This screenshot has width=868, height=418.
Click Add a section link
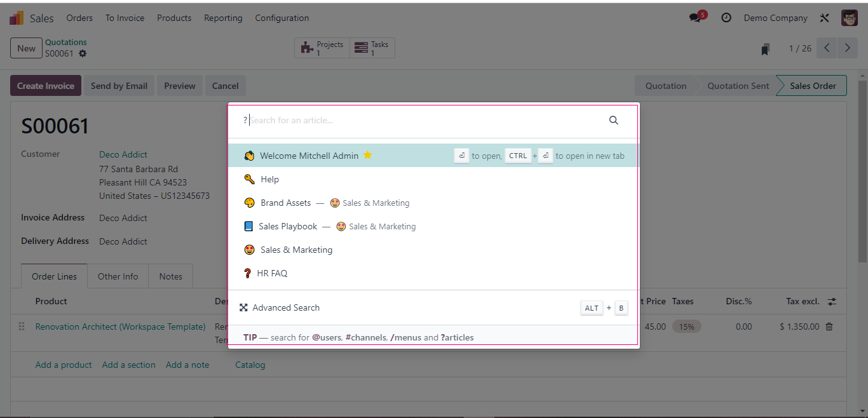click(x=128, y=365)
